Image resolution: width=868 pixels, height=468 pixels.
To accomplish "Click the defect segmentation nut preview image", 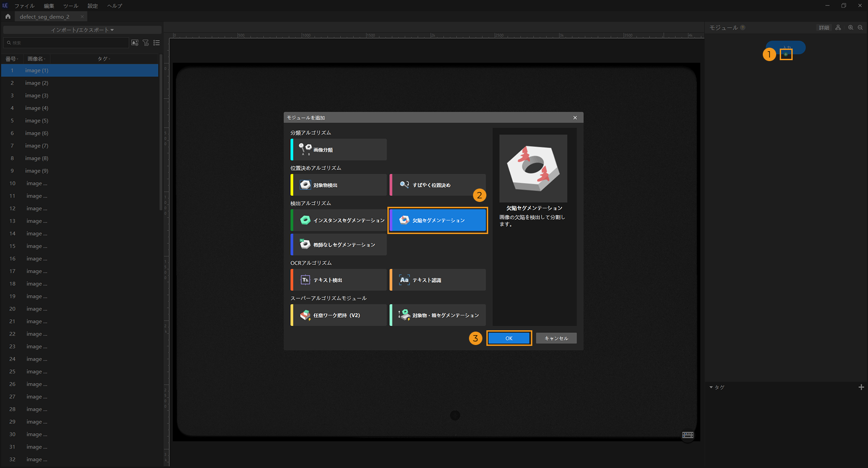I will coord(533,168).
